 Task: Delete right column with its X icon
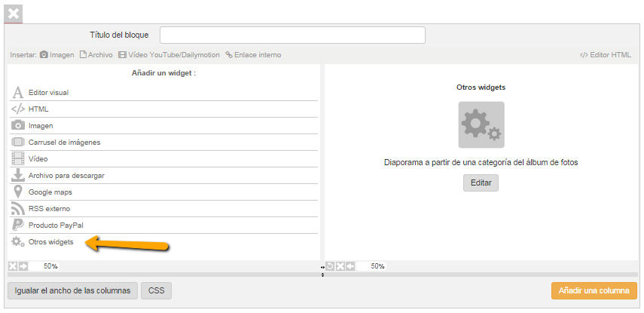340,266
